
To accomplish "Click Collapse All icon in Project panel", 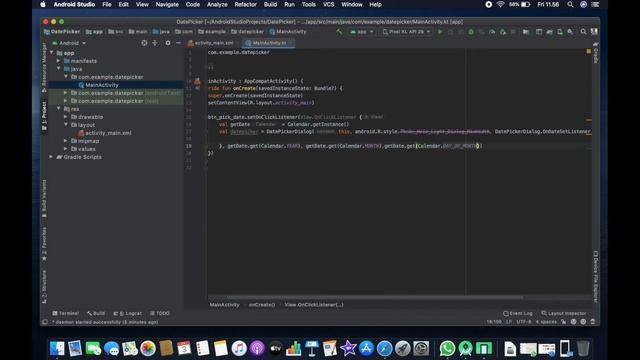I will (155, 43).
